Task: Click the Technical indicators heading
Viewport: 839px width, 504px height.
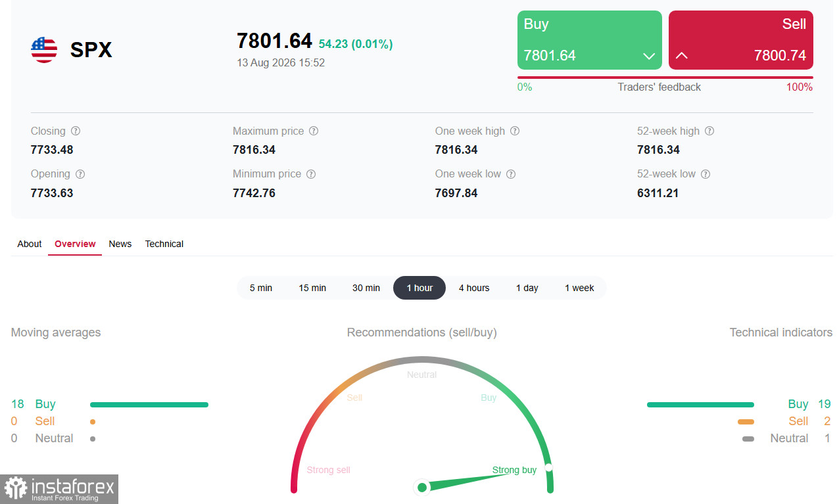Action: click(x=781, y=332)
